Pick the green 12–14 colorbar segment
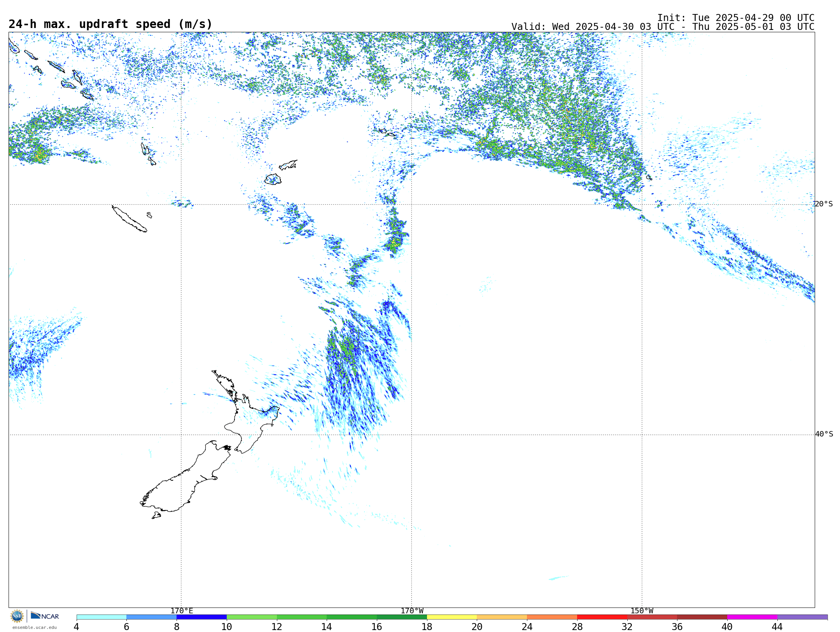This screenshot has height=632, width=840. 302,617
